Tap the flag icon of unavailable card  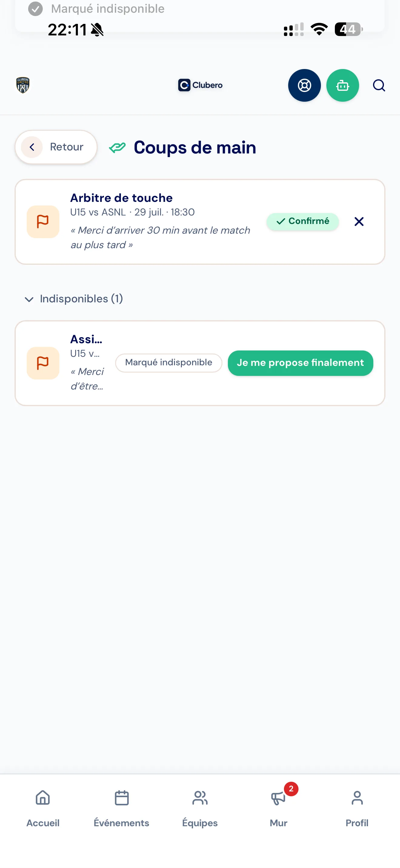43,363
